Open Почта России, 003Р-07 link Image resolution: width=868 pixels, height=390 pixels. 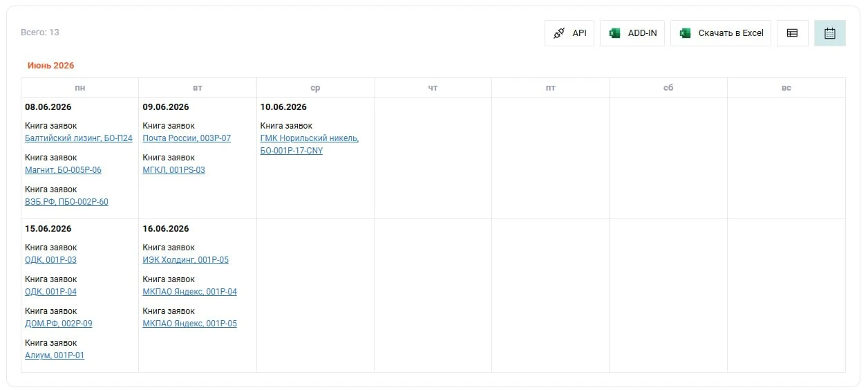[x=187, y=138]
